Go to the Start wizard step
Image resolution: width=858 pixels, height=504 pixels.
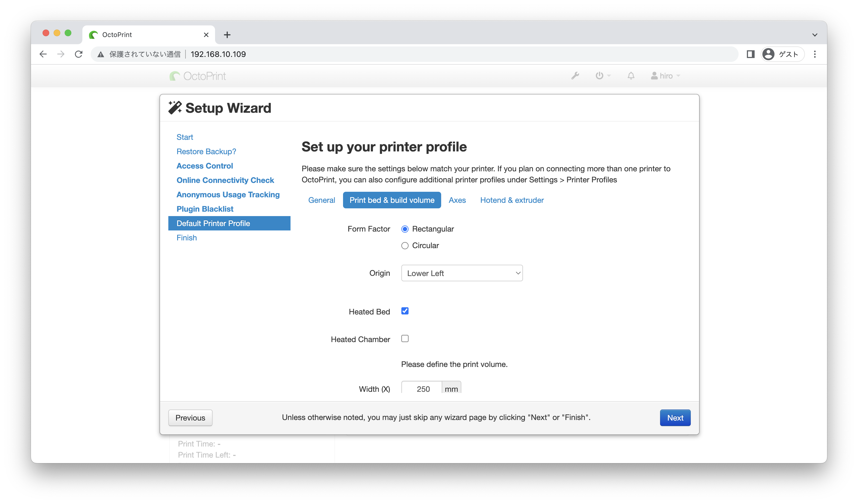[185, 137]
